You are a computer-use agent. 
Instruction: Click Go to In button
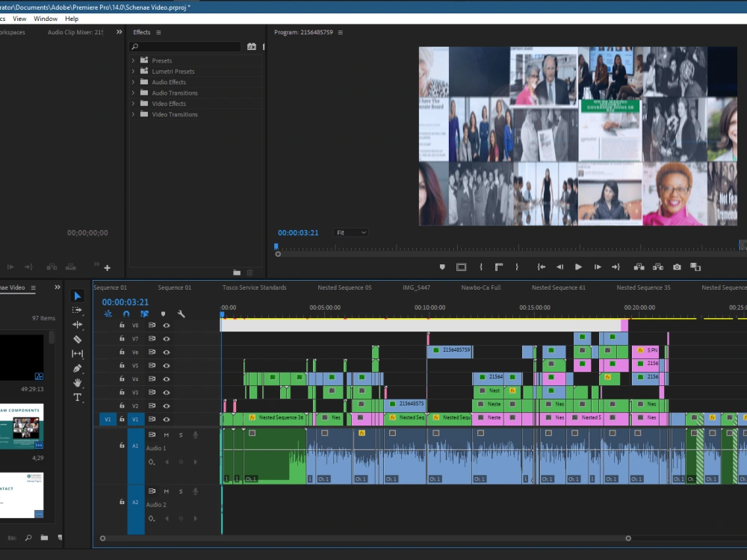541,267
